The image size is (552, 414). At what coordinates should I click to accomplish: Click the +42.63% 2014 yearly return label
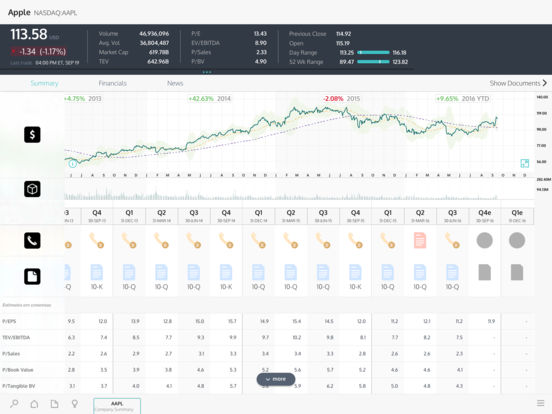coord(209,99)
